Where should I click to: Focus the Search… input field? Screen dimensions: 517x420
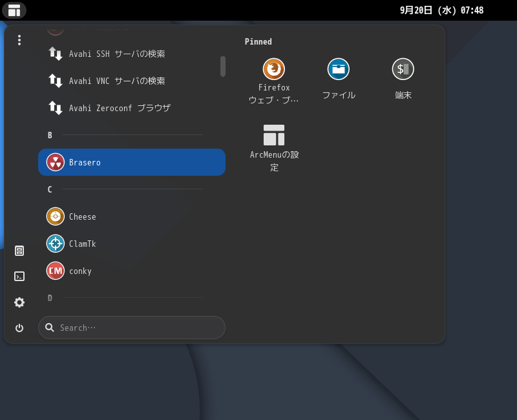[132, 328]
